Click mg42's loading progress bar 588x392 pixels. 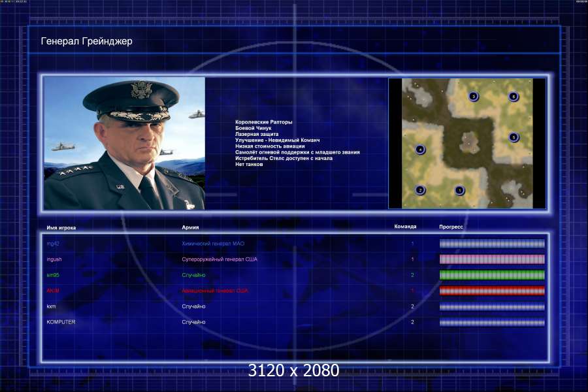point(492,244)
